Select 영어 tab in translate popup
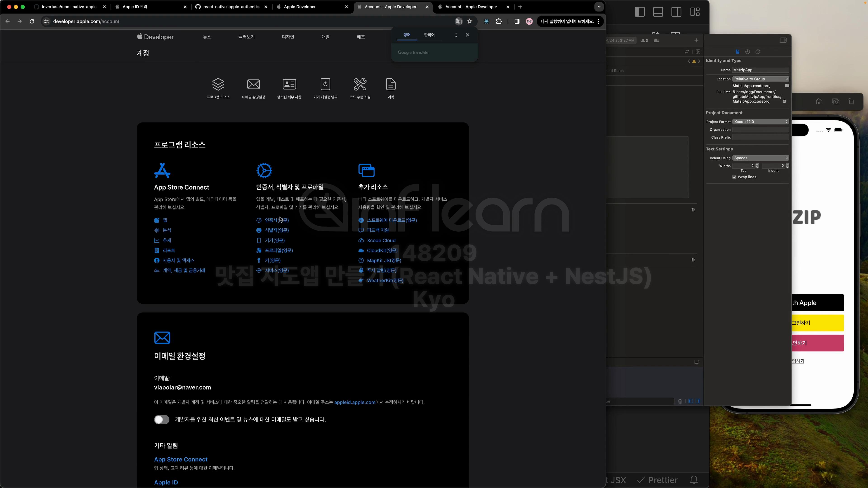This screenshot has height=488, width=868. pyautogui.click(x=407, y=35)
